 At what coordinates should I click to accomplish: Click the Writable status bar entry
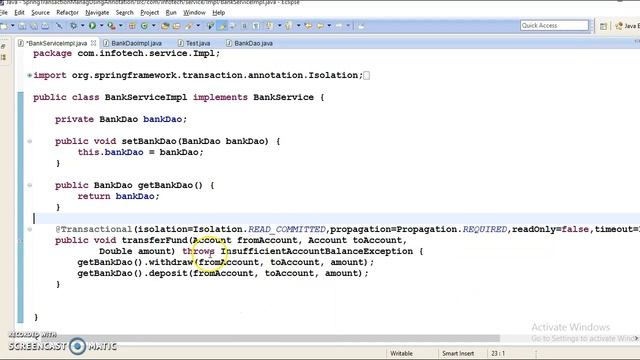point(401,353)
